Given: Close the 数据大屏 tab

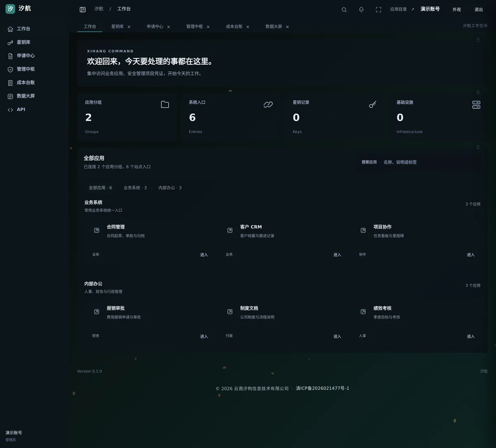Looking at the screenshot, I should 287,27.
